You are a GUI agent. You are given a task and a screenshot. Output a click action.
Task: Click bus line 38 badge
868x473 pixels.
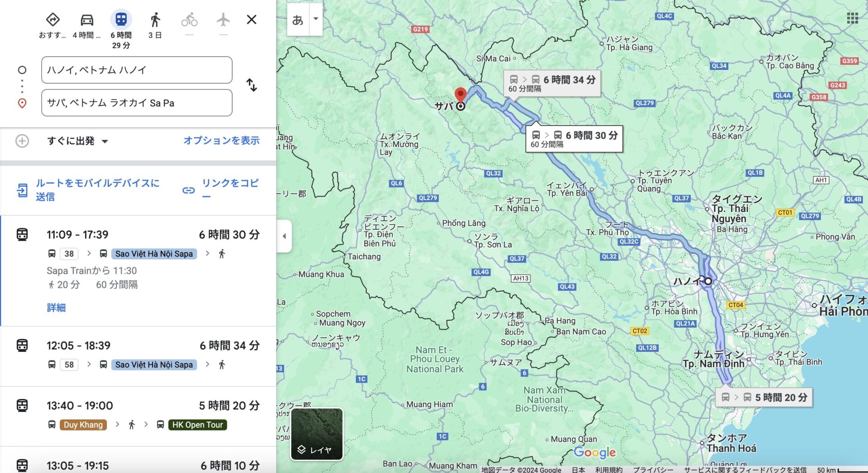[69, 254]
